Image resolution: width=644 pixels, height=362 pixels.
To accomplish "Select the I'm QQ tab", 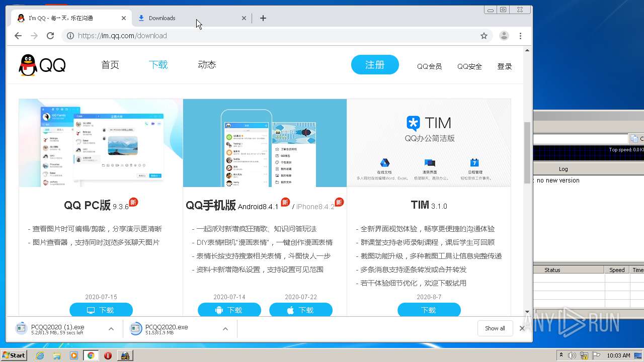I will click(x=71, y=18).
